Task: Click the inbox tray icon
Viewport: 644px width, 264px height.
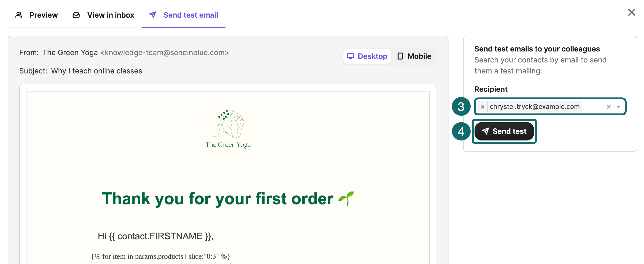Action: click(x=76, y=15)
